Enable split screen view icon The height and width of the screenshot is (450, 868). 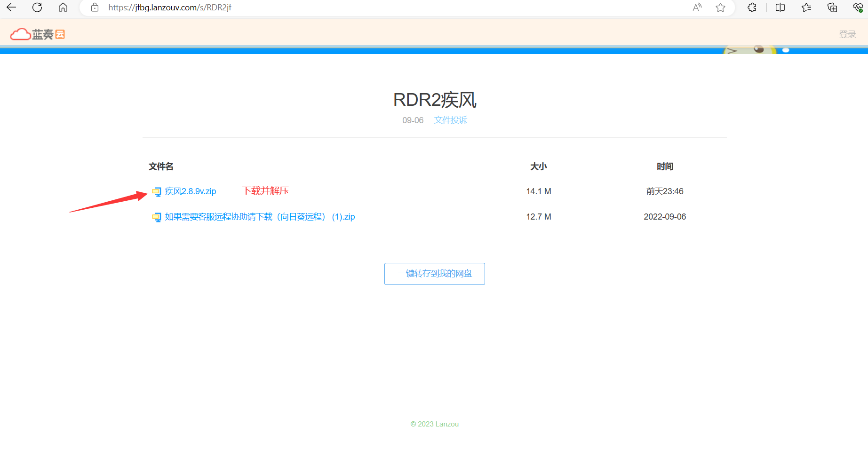[x=780, y=8]
